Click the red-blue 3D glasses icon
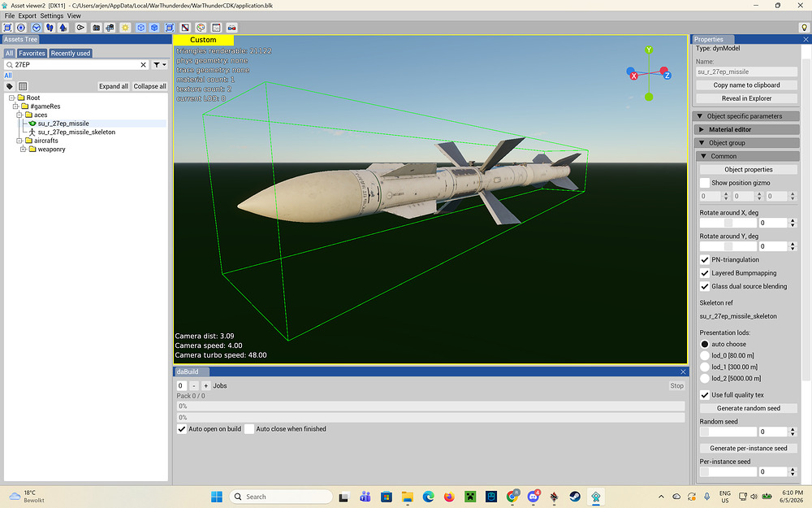Image resolution: width=812 pixels, height=508 pixels. point(232,28)
